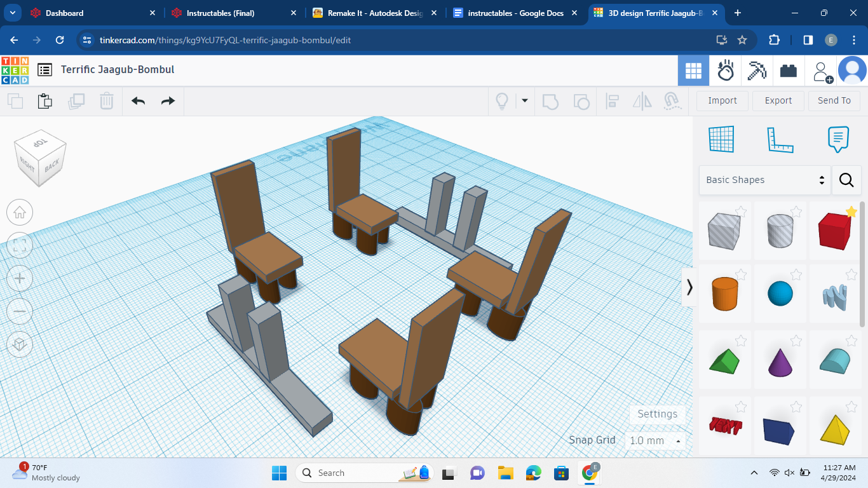This screenshot has width=868, height=488.
Task: Click the Cruise tool icon
Action: pyautogui.click(x=672, y=101)
